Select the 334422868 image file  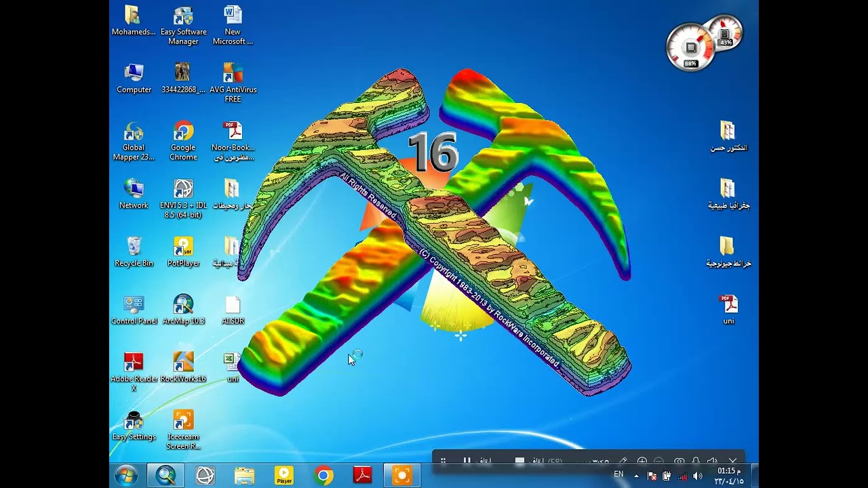pyautogui.click(x=183, y=78)
